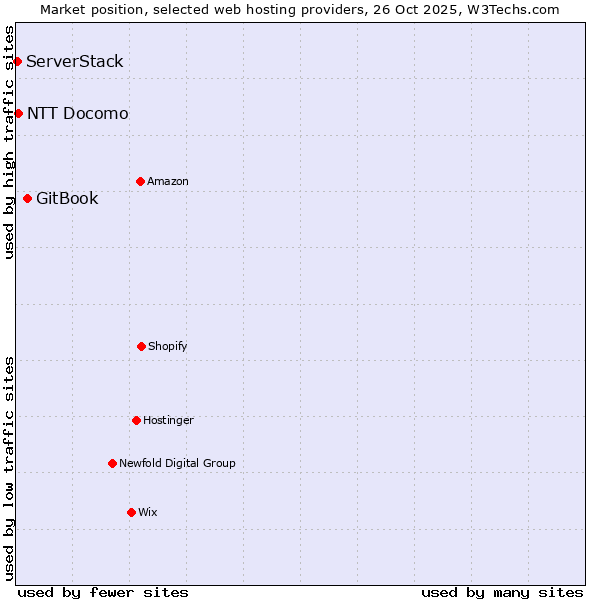Click the Amazon text label
Viewport: 600px width, 600px height.
pyautogui.click(x=168, y=181)
